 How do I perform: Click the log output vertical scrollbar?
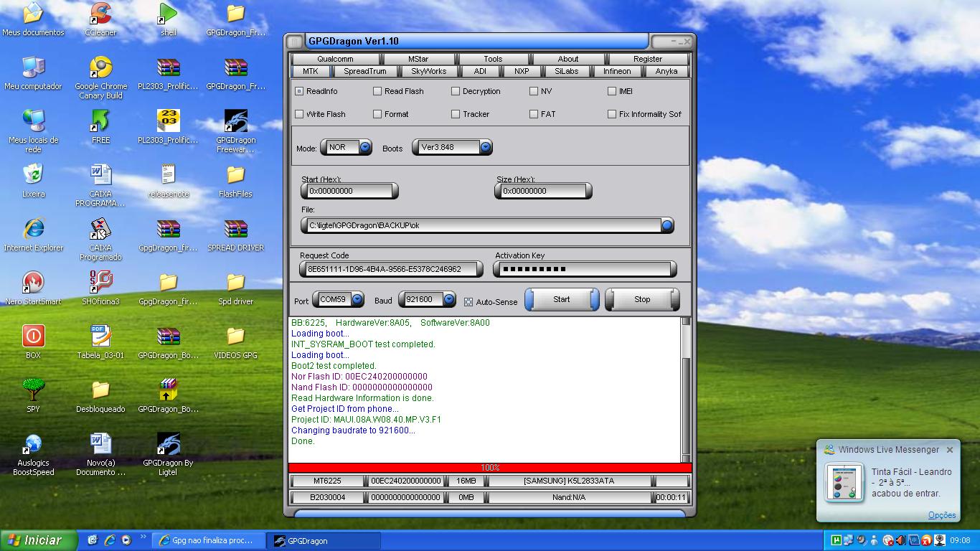[686, 390]
